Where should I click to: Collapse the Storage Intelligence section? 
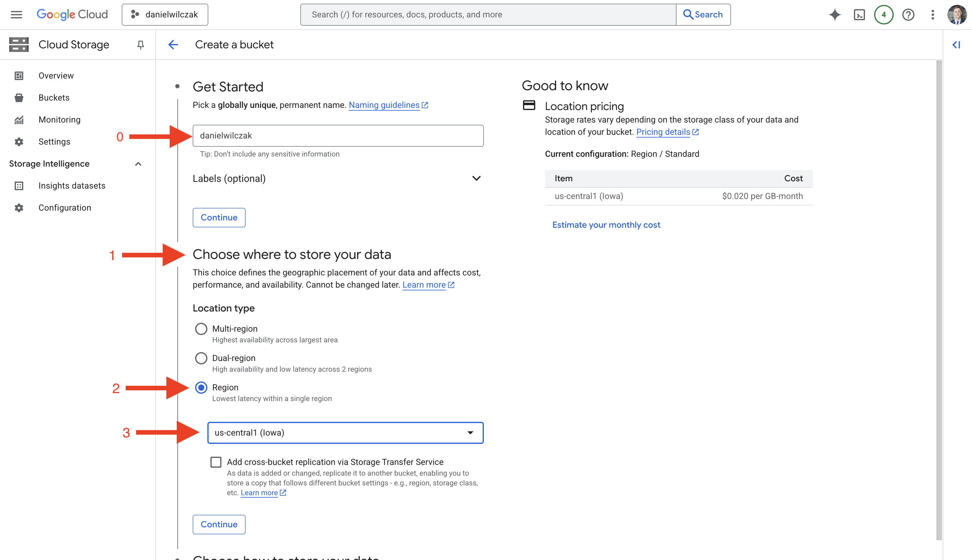(138, 164)
